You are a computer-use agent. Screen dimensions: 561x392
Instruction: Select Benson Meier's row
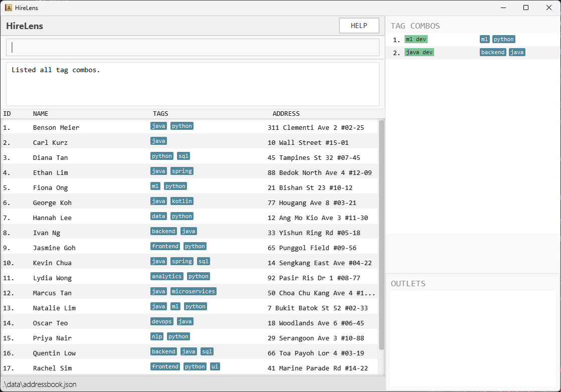56,127
